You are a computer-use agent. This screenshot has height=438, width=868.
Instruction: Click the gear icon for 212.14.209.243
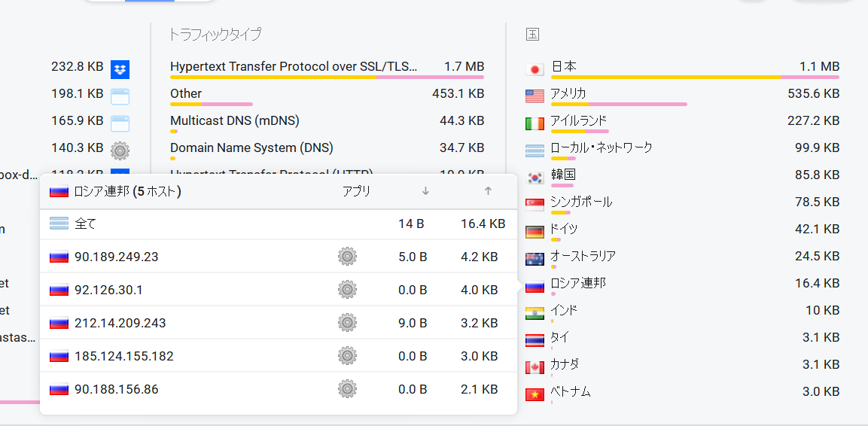[347, 323]
